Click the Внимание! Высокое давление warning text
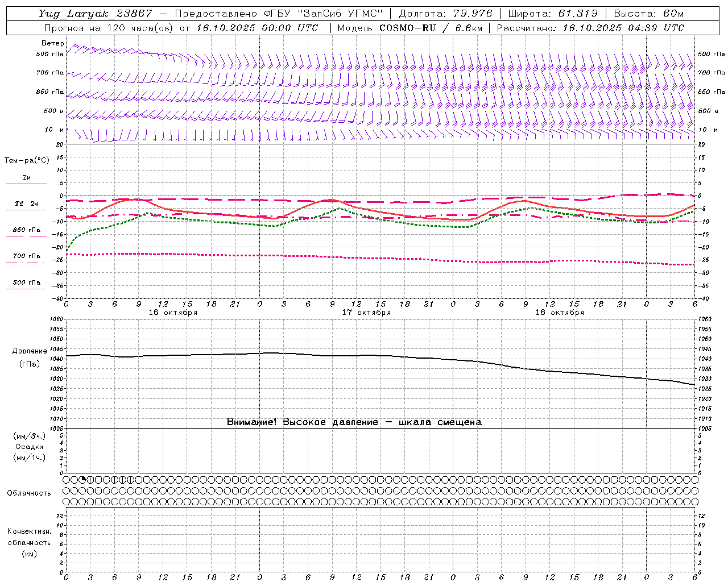 point(354,422)
